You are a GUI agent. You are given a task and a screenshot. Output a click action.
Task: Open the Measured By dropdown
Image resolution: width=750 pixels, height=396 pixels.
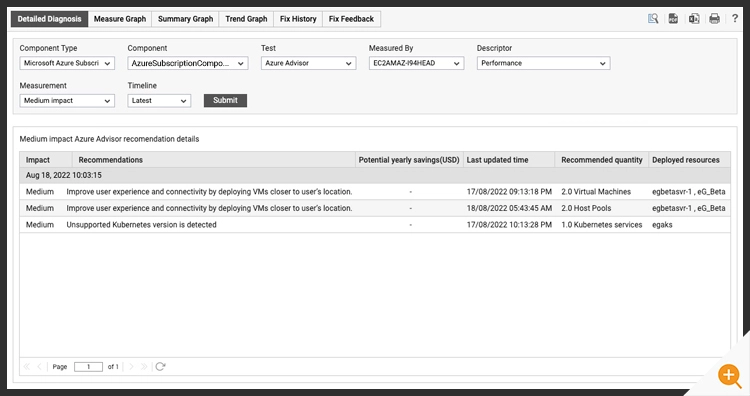pos(416,63)
